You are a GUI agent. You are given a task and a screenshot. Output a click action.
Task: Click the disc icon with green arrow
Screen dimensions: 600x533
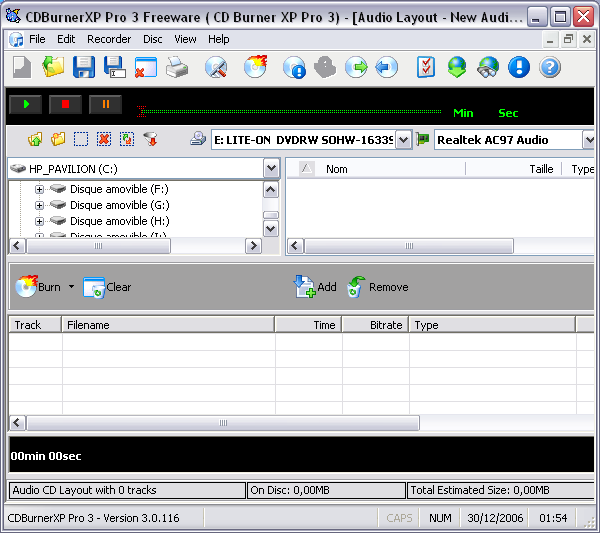[x=356, y=67]
